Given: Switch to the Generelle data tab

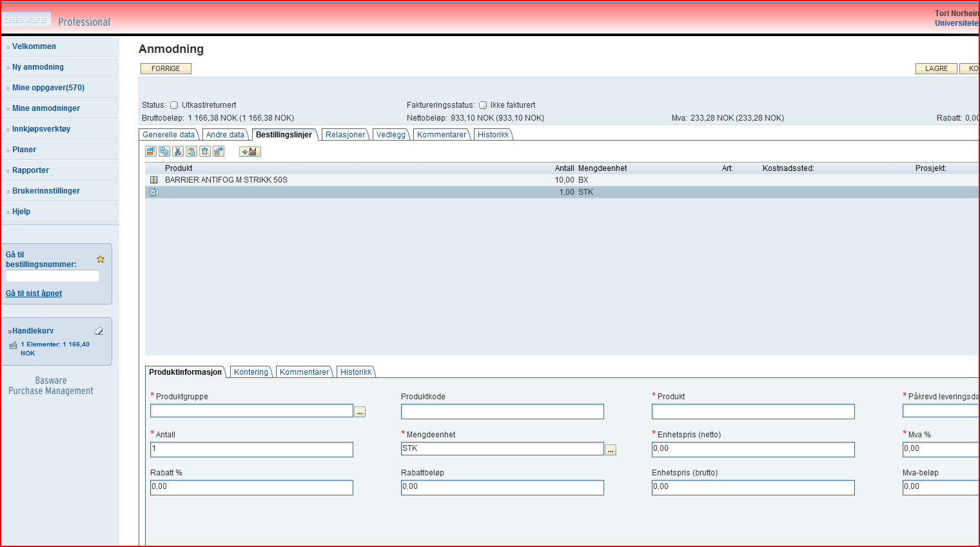Looking at the screenshot, I should coord(169,135).
